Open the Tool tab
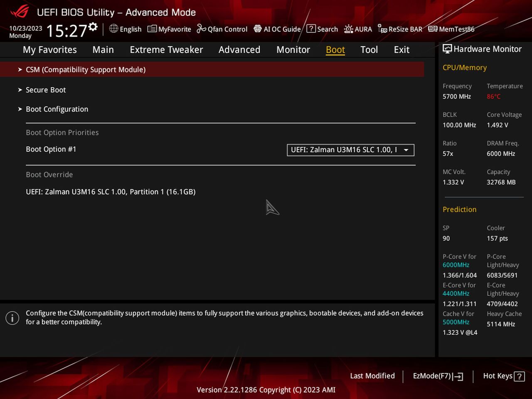 tap(369, 49)
